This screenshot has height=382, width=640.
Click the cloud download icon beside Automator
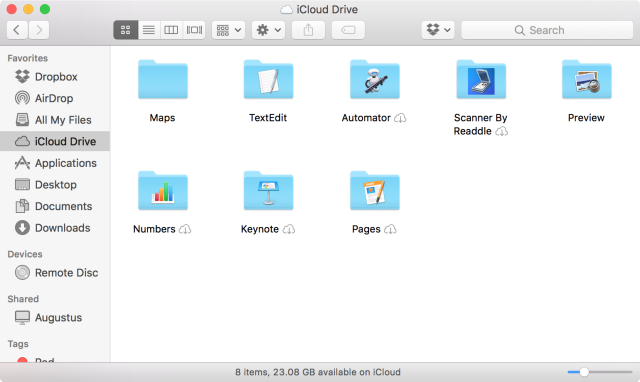point(400,118)
